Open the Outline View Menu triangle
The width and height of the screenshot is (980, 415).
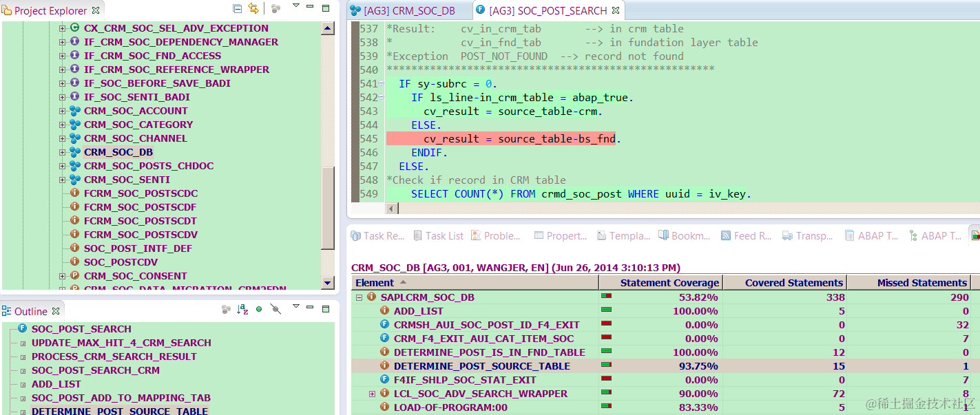(x=295, y=306)
